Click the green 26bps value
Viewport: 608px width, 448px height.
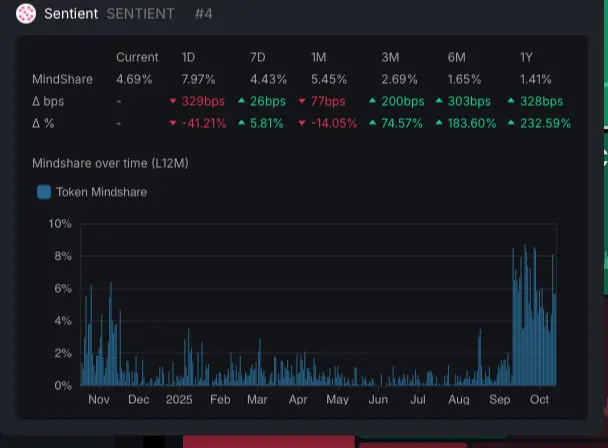(x=268, y=102)
